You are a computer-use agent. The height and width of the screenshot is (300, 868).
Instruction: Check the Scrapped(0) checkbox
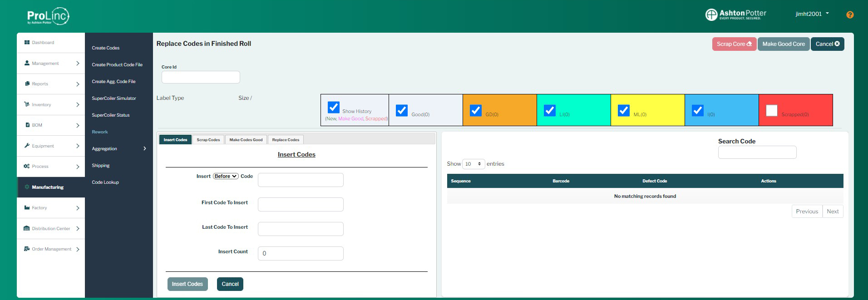point(772,110)
